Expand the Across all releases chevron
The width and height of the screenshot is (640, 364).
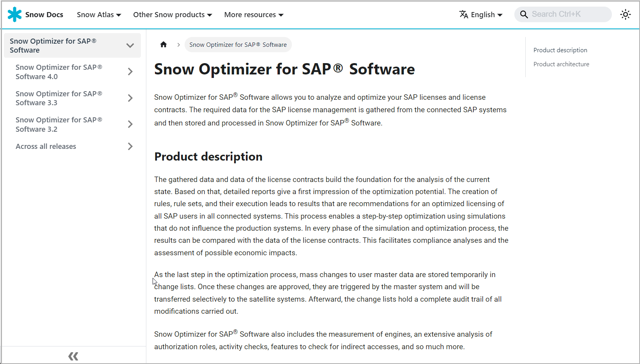[x=130, y=147]
